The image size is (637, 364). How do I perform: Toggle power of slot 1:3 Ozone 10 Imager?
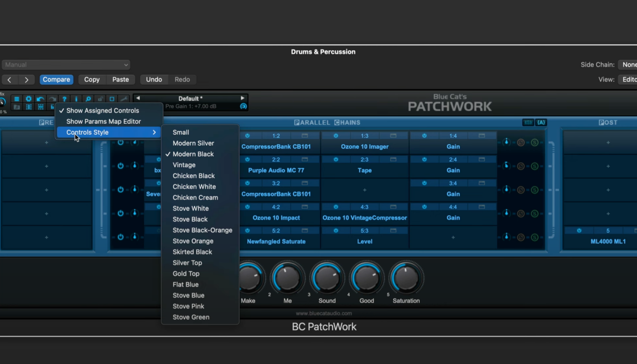tap(336, 136)
